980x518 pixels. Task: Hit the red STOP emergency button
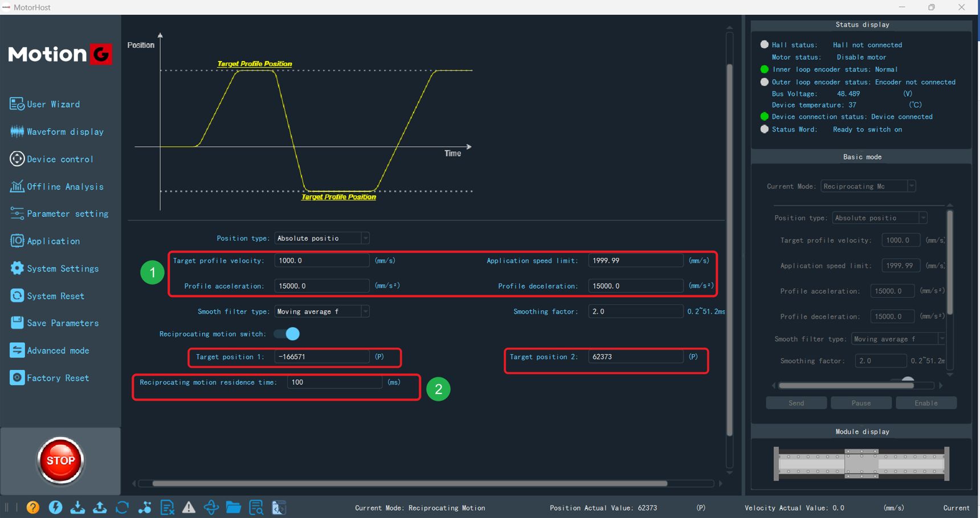pos(60,461)
